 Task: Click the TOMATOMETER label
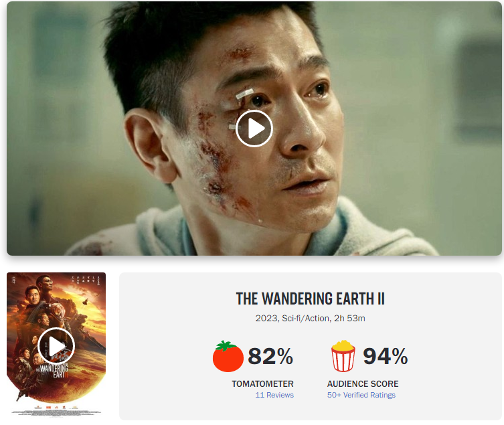click(x=262, y=384)
